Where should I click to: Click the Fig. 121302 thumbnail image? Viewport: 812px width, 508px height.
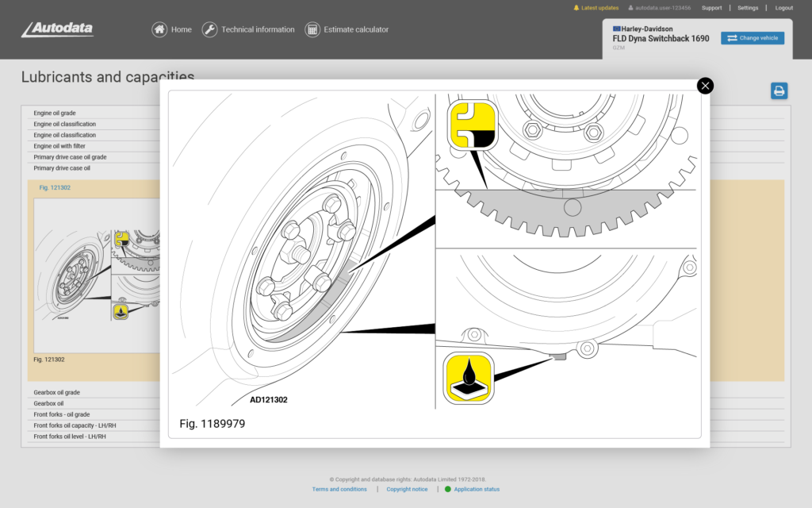point(97,274)
